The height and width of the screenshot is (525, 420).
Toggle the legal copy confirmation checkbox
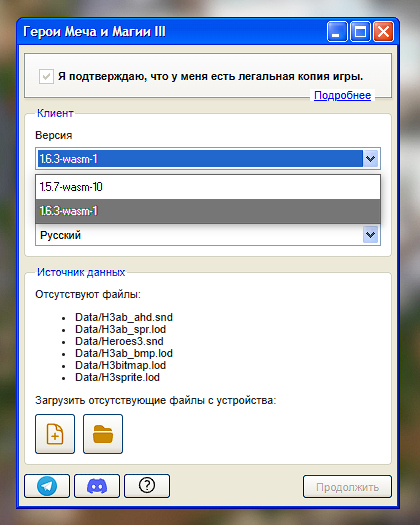coord(46,77)
